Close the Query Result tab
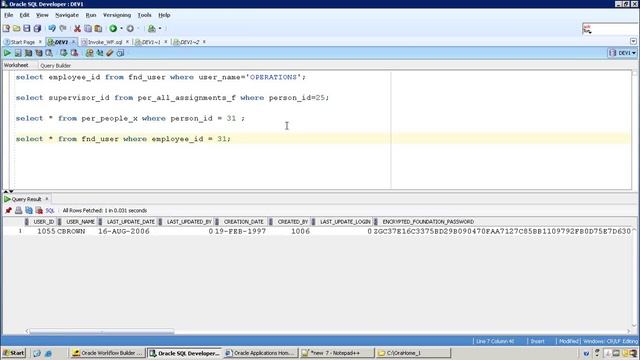Image resolution: width=640 pixels, height=360 pixels. point(47,199)
